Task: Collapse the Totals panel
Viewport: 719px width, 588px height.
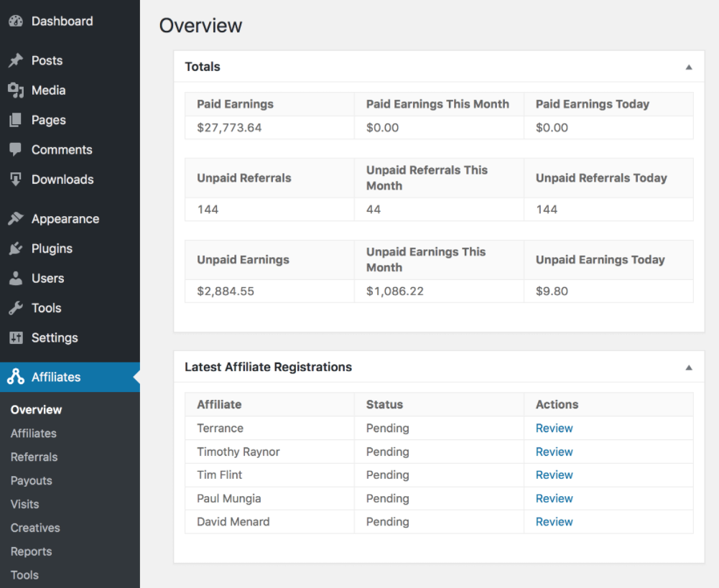Action: pyautogui.click(x=688, y=67)
